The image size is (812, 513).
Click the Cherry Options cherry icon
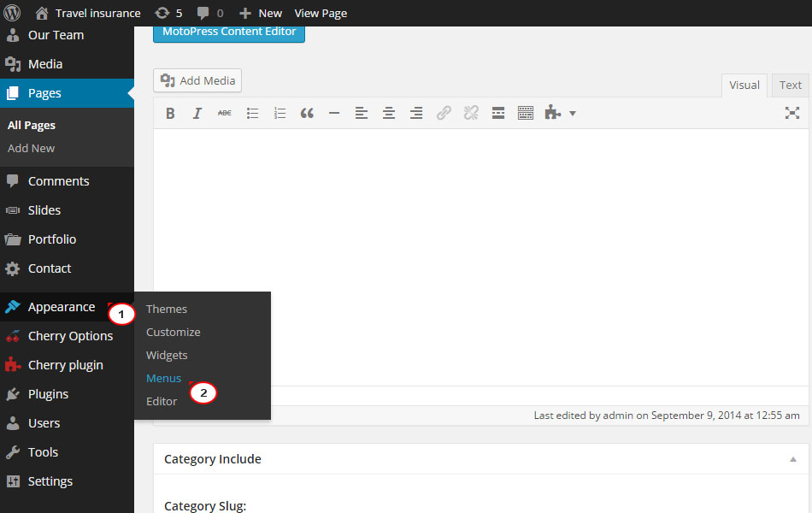tap(13, 336)
